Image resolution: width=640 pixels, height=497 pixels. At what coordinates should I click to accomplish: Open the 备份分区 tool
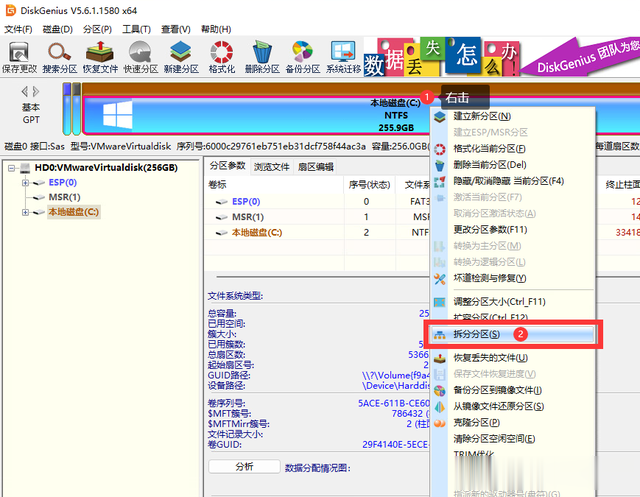[x=302, y=57]
